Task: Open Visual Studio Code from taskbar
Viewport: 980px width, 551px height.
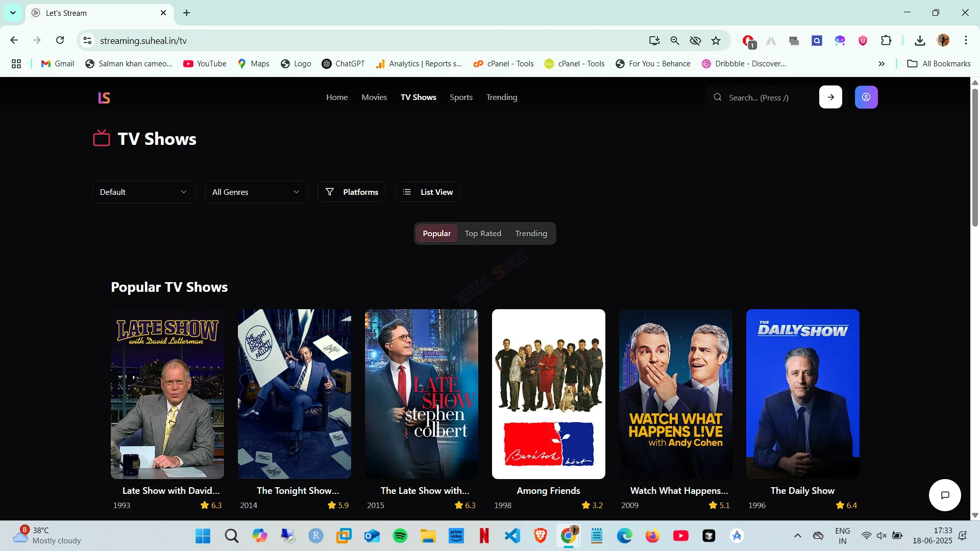Action: click(512, 536)
